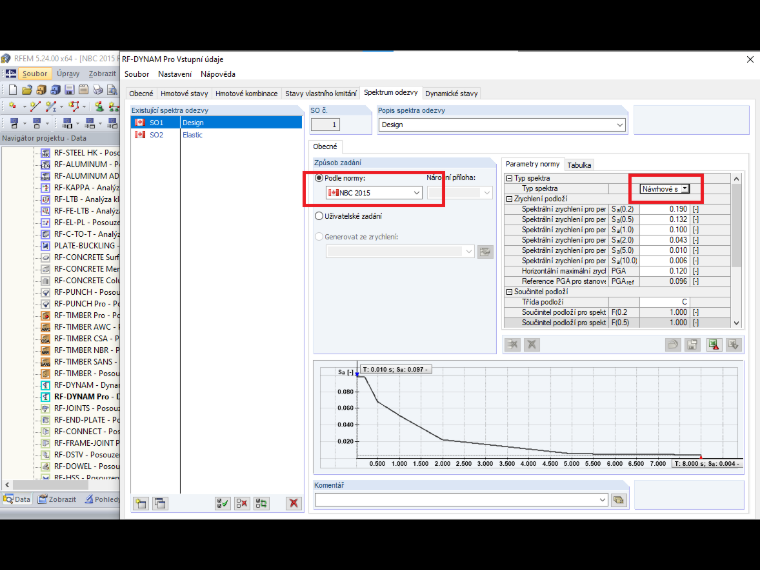This screenshot has width=760, height=570.
Task: Click the uncheck all spectra icon
Action: click(242, 504)
